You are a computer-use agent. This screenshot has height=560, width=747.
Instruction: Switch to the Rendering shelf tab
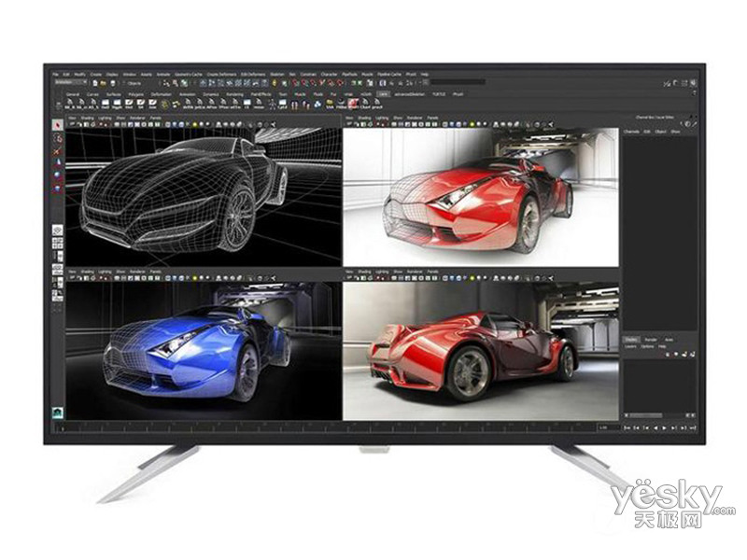pos(235,94)
